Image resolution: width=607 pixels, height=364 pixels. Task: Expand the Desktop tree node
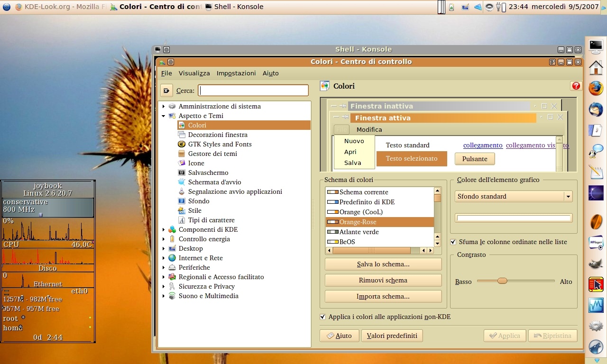point(164,248)
